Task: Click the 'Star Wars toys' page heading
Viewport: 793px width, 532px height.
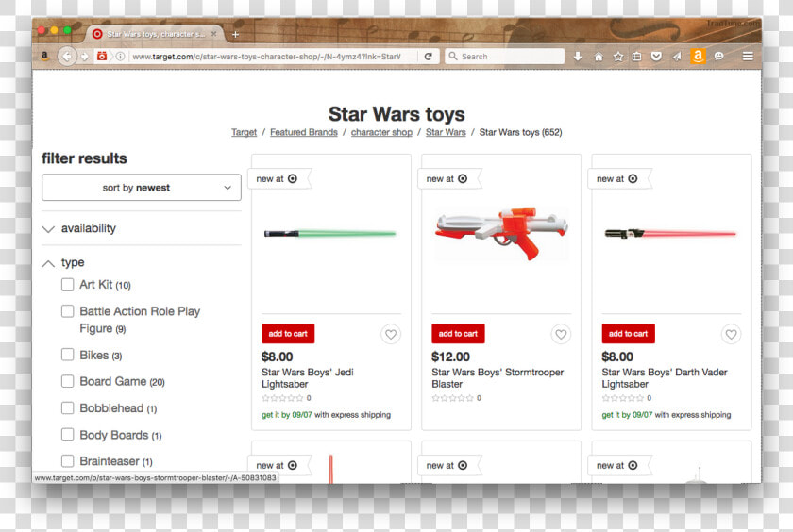Action: (x=396, y=114)
